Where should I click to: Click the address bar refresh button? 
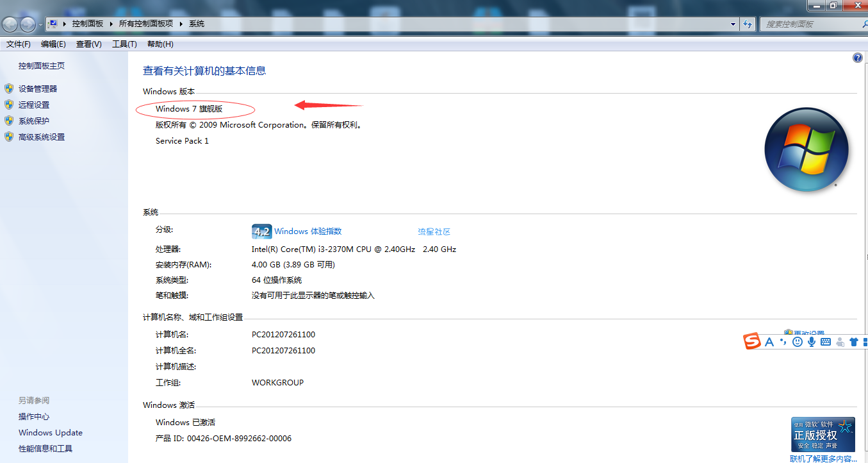(x=747, y=24)
